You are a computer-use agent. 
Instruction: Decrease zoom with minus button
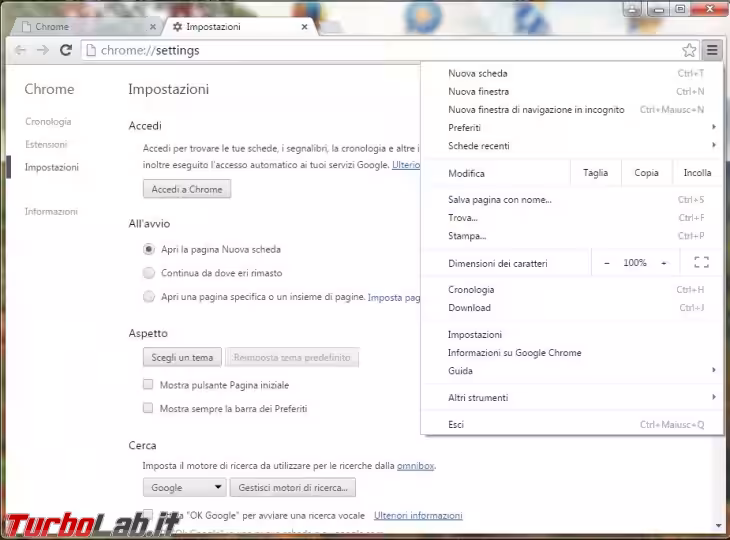pyautogui.click(x=607, y=263)
